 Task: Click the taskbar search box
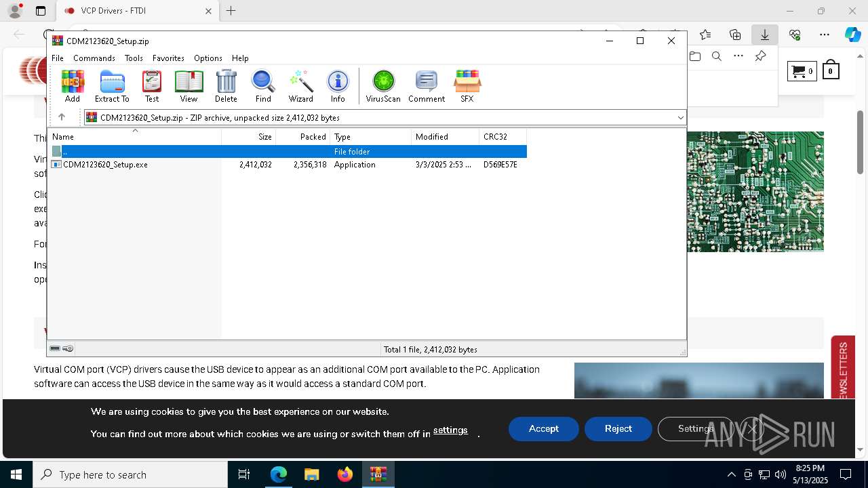(130, 474)
